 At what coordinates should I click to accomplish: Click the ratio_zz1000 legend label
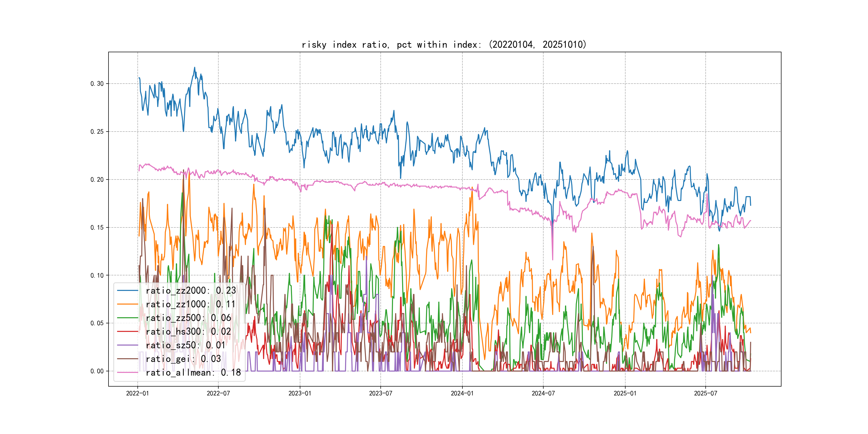click(x=190, y=304)
